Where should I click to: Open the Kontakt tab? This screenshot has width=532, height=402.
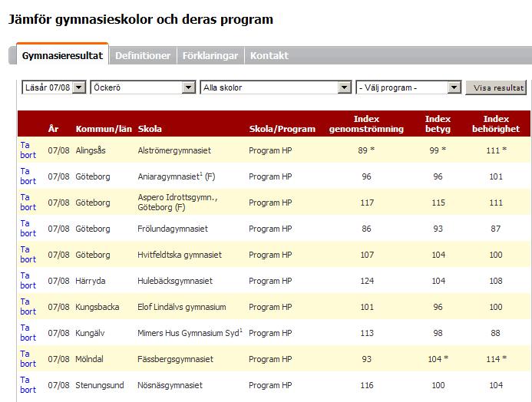coord(269,55)
